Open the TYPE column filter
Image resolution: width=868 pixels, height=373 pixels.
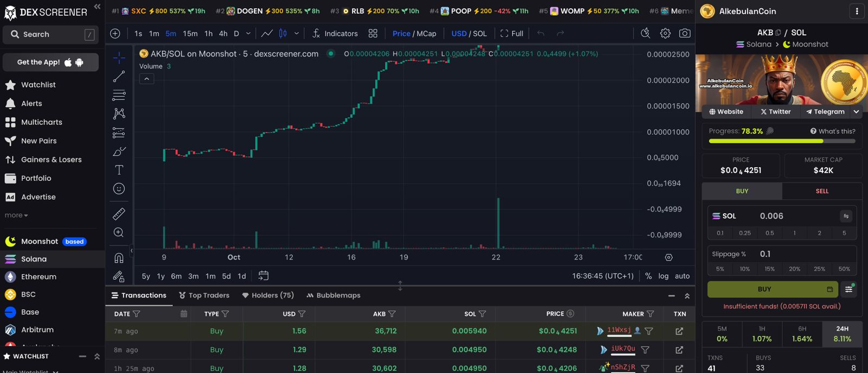225,314
